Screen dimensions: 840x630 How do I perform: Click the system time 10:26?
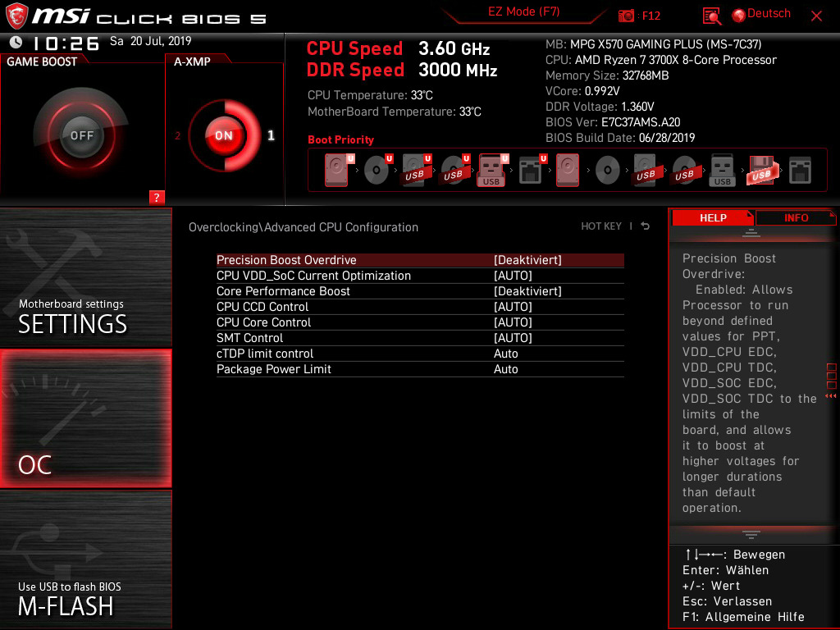[66, 43]
